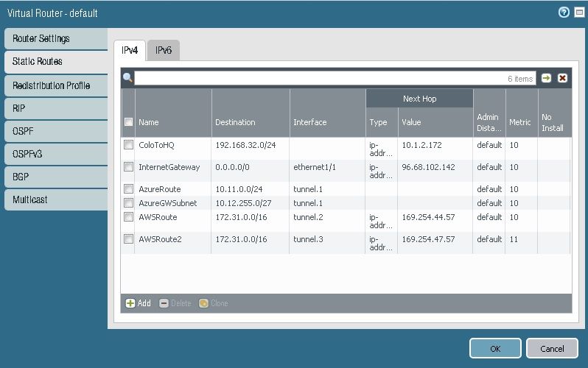Open the InternetGateway route name
Viewport: 588px width, 368px height.
tap(169, 167)
